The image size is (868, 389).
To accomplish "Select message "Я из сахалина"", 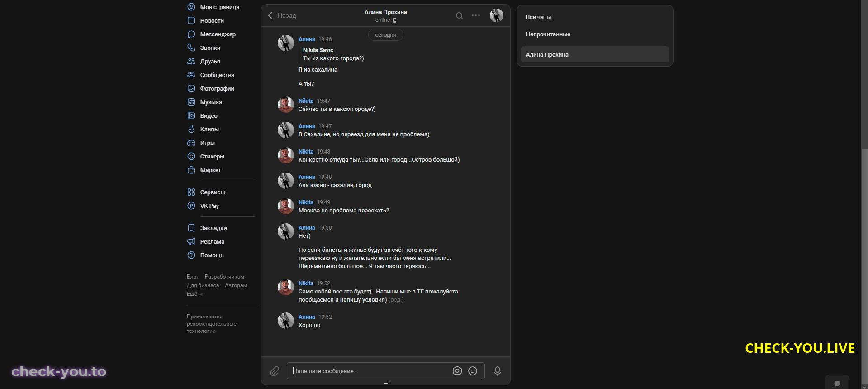I will (x=318, y=70).
